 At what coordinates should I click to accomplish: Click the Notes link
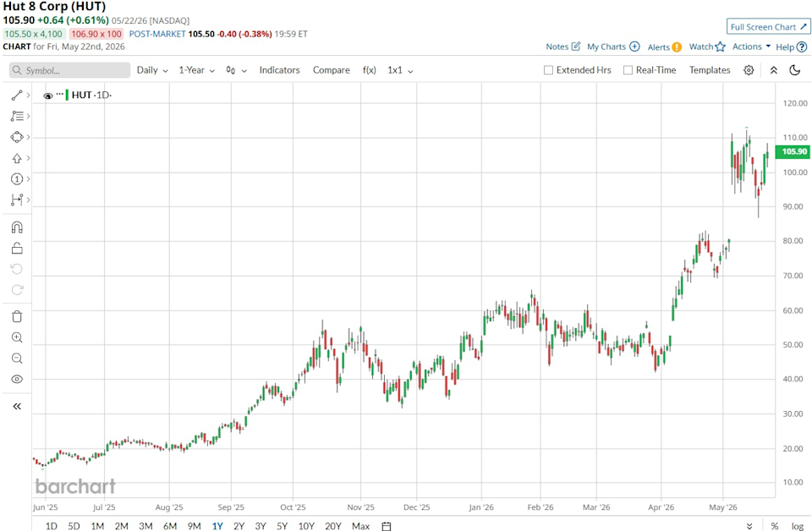point(563,47)
